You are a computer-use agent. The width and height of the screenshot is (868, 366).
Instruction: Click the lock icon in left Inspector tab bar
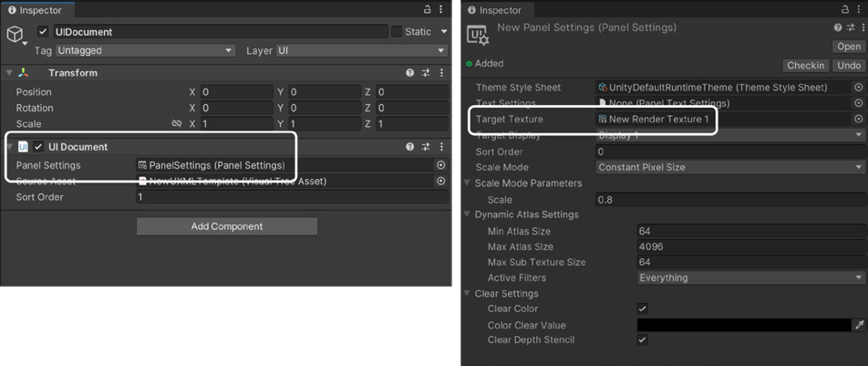428,9
